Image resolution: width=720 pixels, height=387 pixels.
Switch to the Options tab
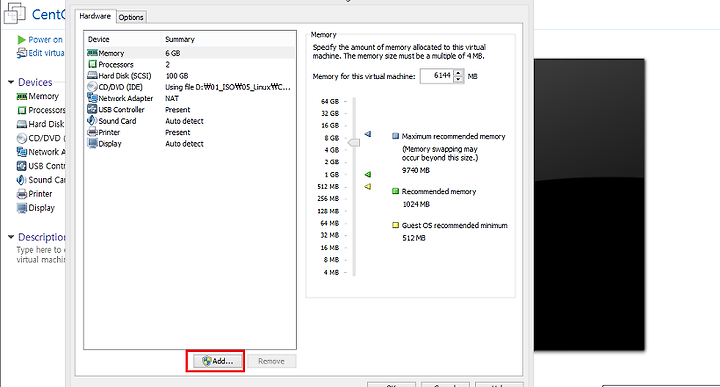tap(131, 17)
